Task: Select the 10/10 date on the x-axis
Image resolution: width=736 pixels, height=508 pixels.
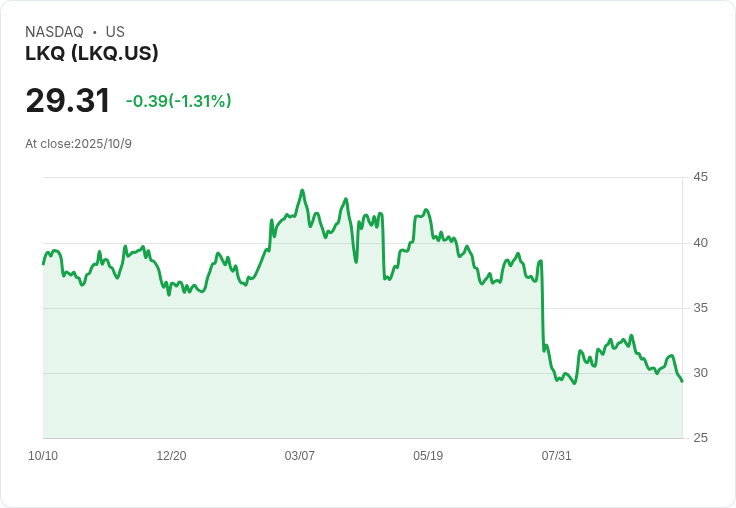Action: tap(43, 456)
